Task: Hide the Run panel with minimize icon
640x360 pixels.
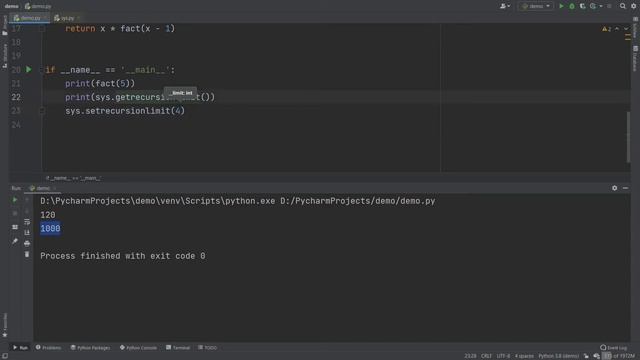Action: (625, 188)
